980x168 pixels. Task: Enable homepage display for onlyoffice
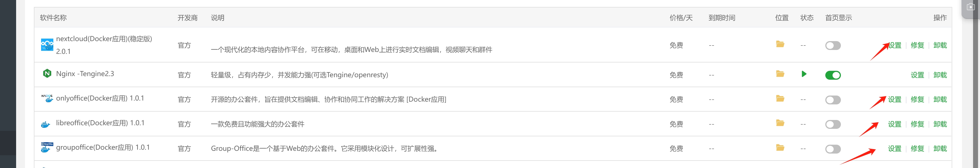click(x=833, y=100)
